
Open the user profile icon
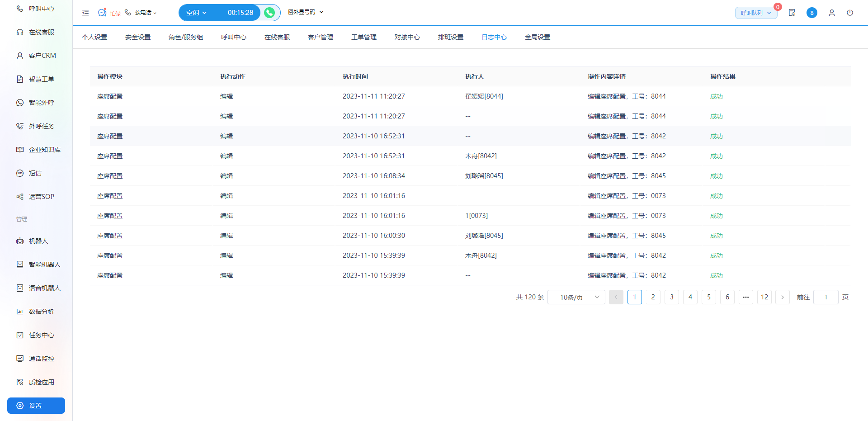click(832, 13)
